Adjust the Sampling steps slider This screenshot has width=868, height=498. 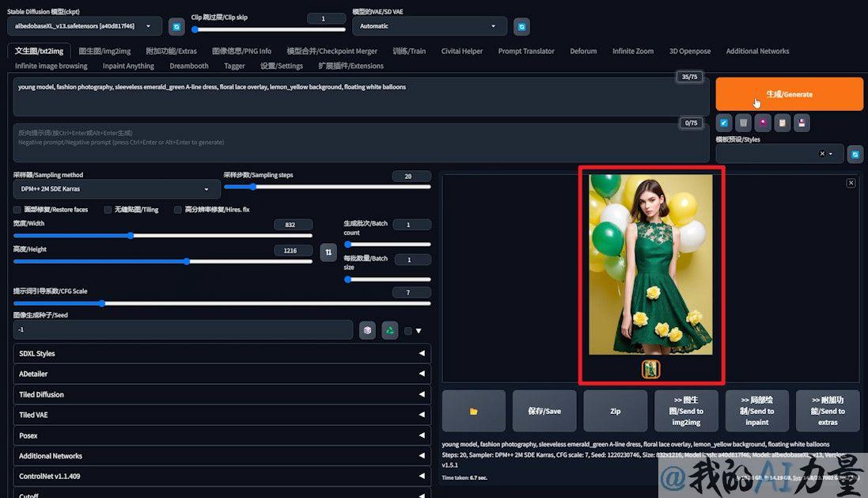click(x=327, y=187)
